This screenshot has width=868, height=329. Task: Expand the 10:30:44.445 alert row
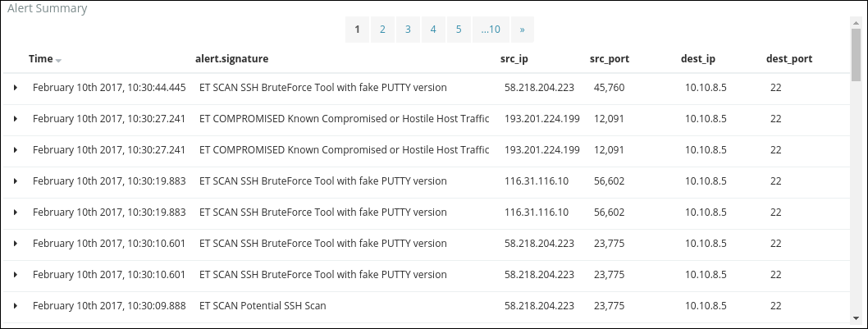pos(16,88)
